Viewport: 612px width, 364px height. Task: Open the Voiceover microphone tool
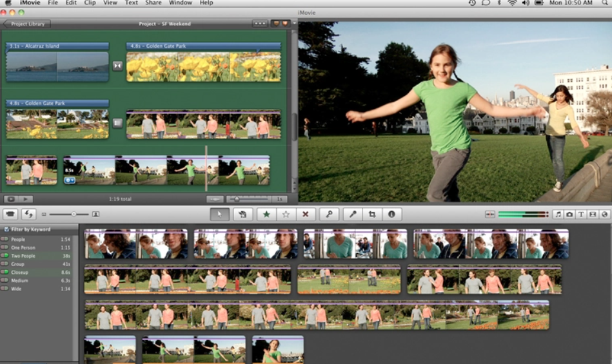pyautogui.click(x=352, y=214)
